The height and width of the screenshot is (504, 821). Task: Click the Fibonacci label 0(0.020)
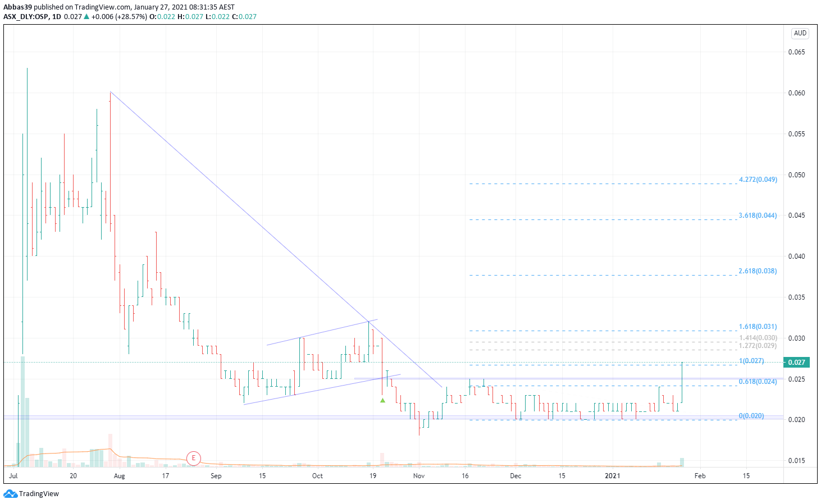(751, 416)
